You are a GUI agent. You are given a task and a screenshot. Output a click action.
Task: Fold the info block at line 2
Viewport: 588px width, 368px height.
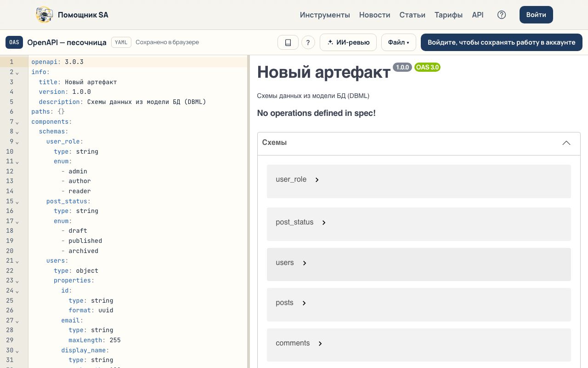pos(17,72)
